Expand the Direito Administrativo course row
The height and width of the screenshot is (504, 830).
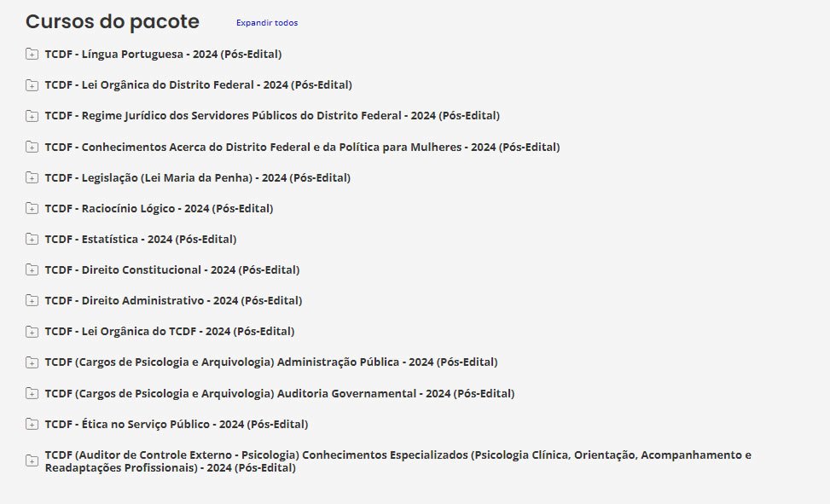pyautogui.click(x=173, y=301)
